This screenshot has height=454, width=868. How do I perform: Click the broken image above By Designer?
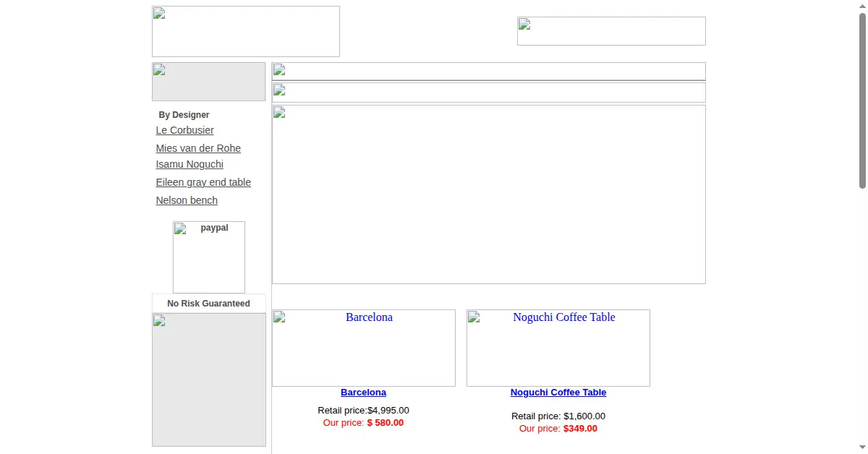click(209, 82)
